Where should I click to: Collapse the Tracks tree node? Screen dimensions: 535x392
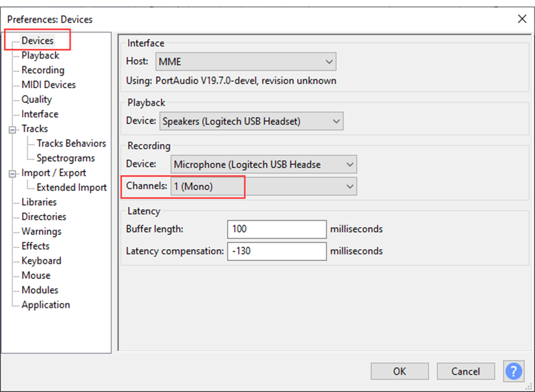(x=12, y=129)
